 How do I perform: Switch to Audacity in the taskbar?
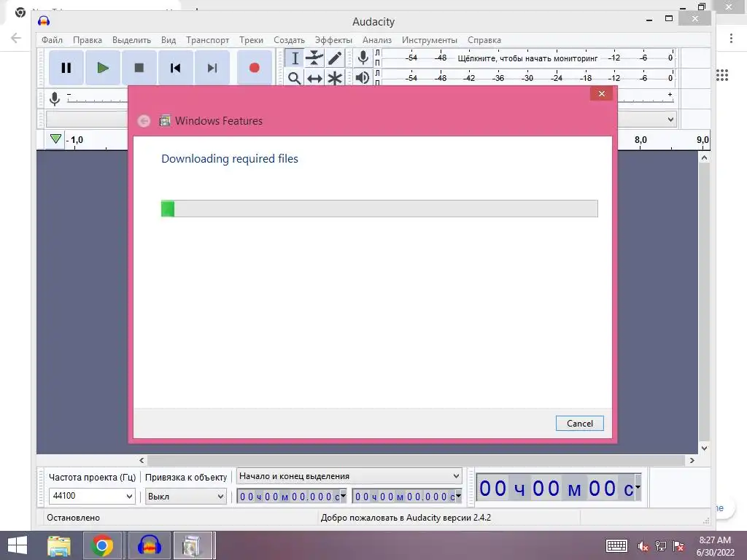pyautogui.click(x=149, y=545)
